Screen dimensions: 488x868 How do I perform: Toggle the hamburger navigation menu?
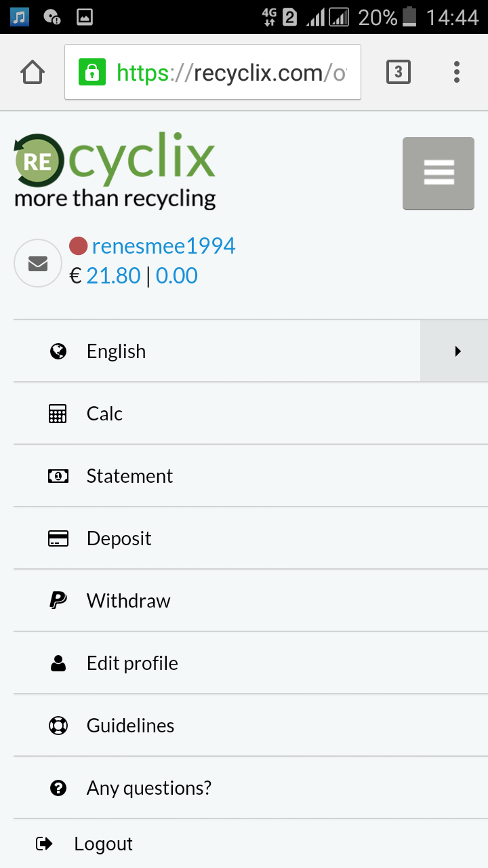pos(439,173)
